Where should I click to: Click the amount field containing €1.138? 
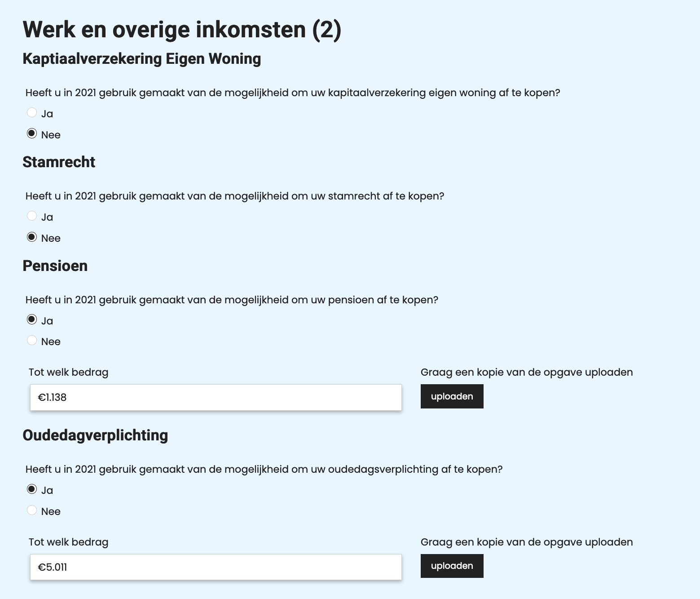[x=215, y=397]
